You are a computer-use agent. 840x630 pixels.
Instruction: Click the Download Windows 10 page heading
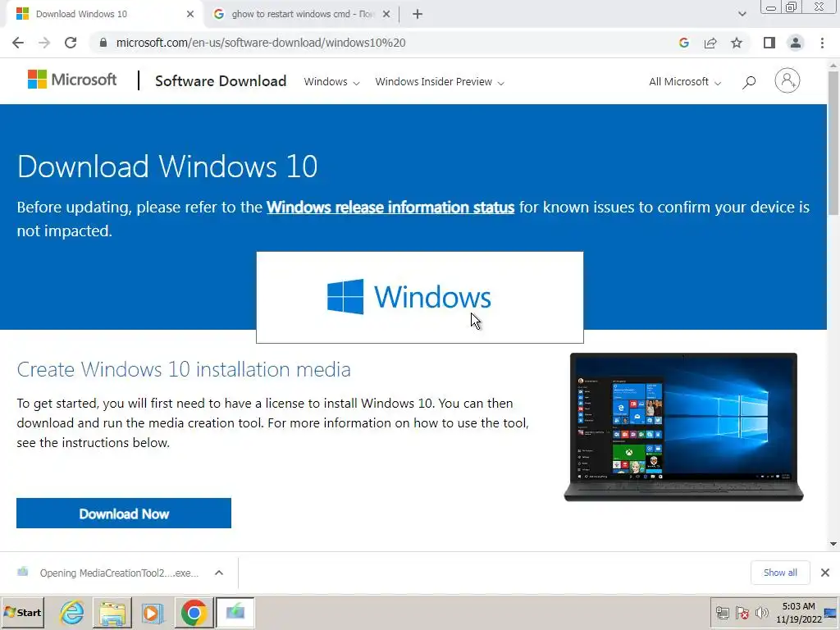(167, 166)
